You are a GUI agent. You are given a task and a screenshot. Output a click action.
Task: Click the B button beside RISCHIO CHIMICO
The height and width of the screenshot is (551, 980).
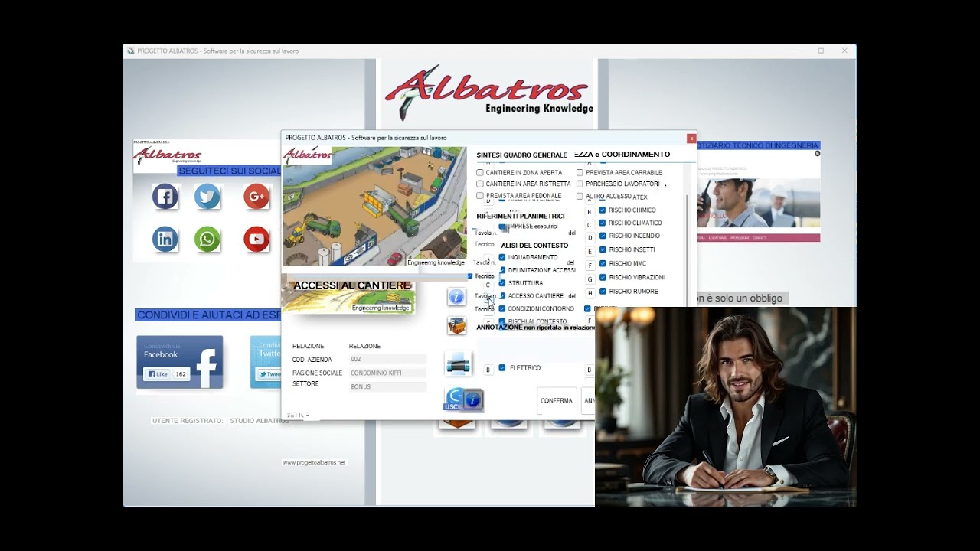pyautogui.click(x=590, y=212)
